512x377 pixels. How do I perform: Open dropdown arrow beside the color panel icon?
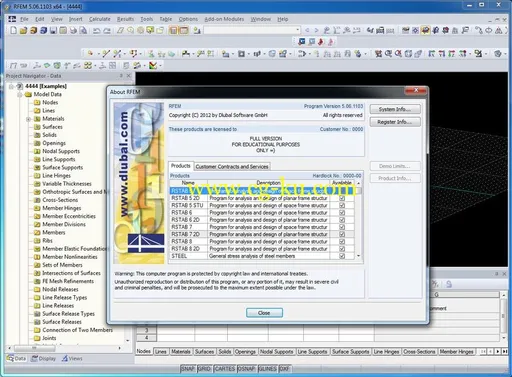tap(160, 66)
